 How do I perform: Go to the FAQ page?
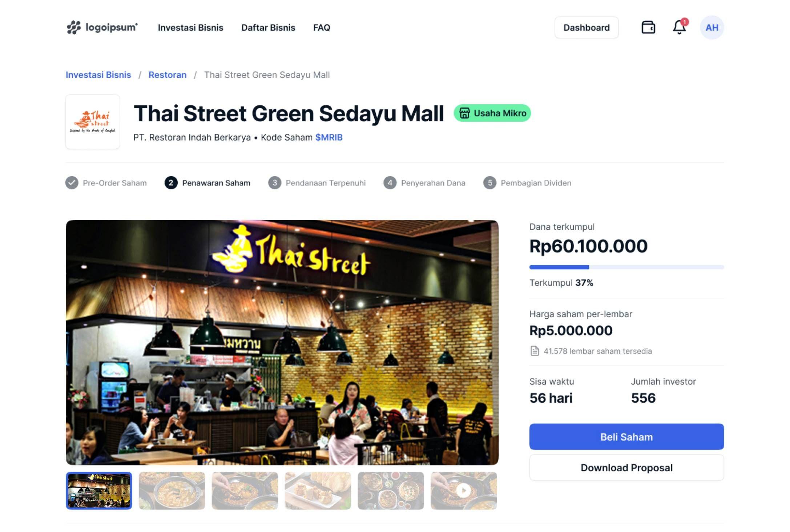click(322, 28)
